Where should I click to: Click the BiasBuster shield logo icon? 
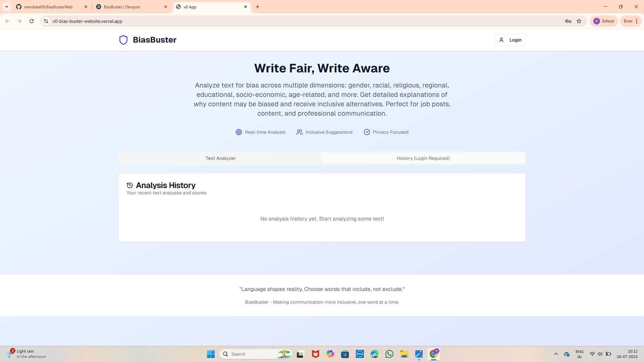pos(123,40)
